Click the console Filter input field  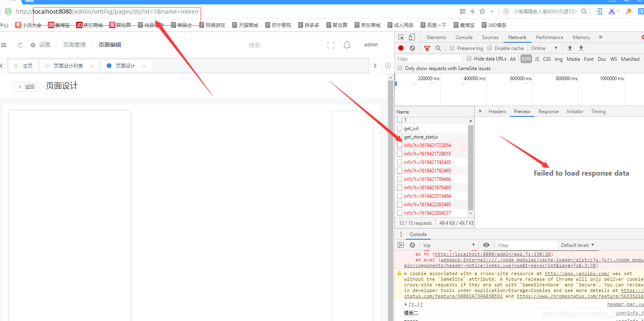click(x=527, y=245)
